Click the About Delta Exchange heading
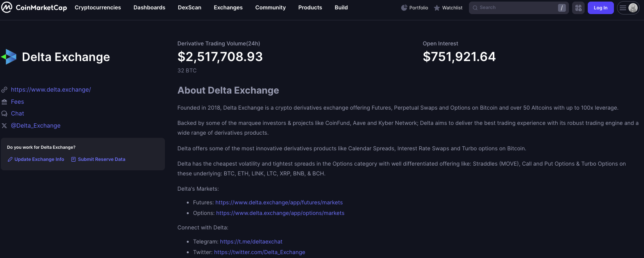Screen dimensions: 644x258 point(228,90)
